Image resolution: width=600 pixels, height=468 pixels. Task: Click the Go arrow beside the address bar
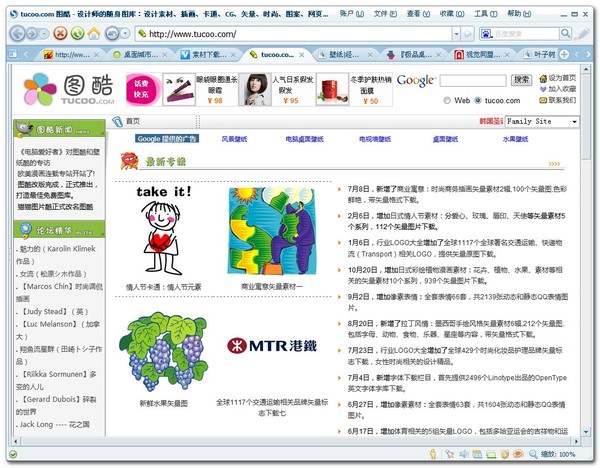point(467,34)
